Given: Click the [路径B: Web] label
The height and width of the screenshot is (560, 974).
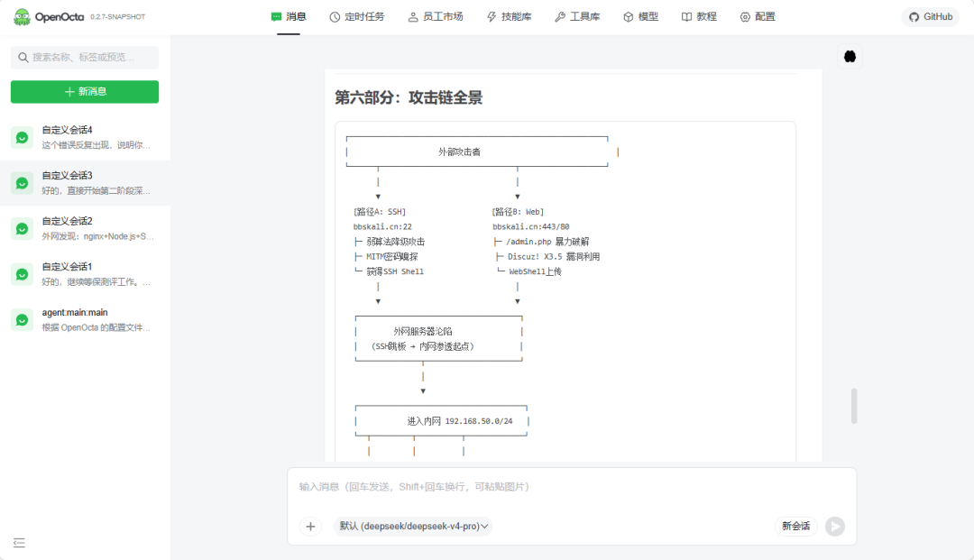Looking at the screenshot, I should (x=518, y=212).
